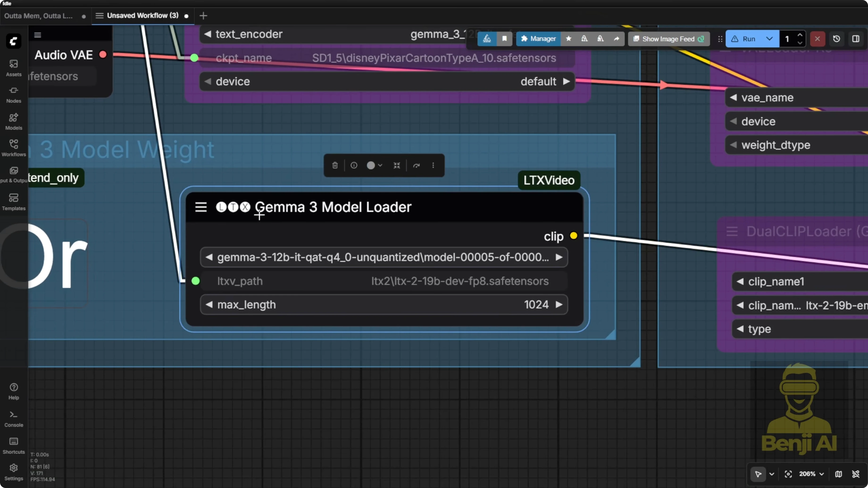Viewport: 868px width, 488px height.
Task: Open the Console panel
Action: (13, 419)
